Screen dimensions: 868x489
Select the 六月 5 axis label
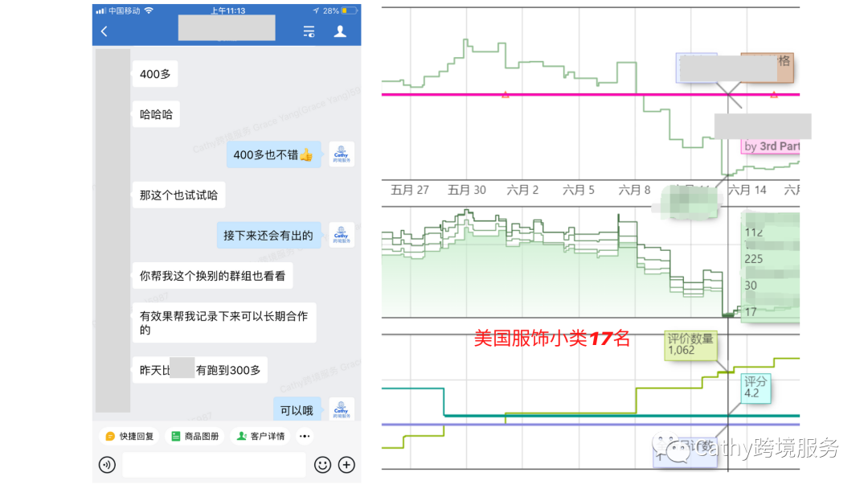pyautogui.click(x=579, y=190)
